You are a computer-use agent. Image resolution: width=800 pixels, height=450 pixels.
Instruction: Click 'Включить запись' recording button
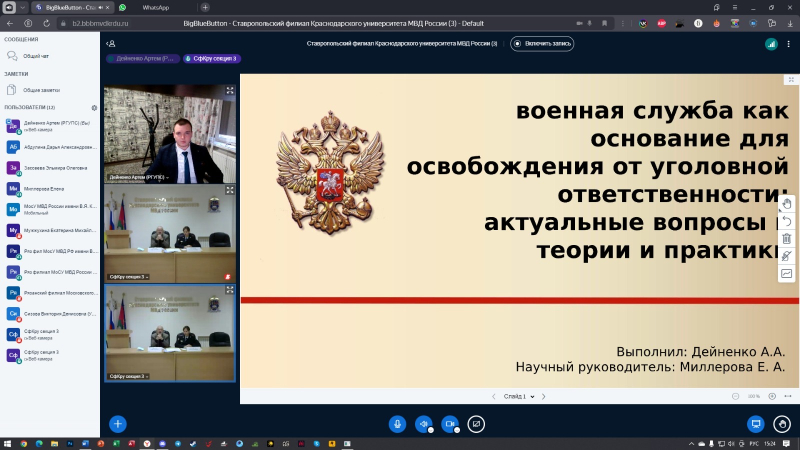[x=542, y=44]
